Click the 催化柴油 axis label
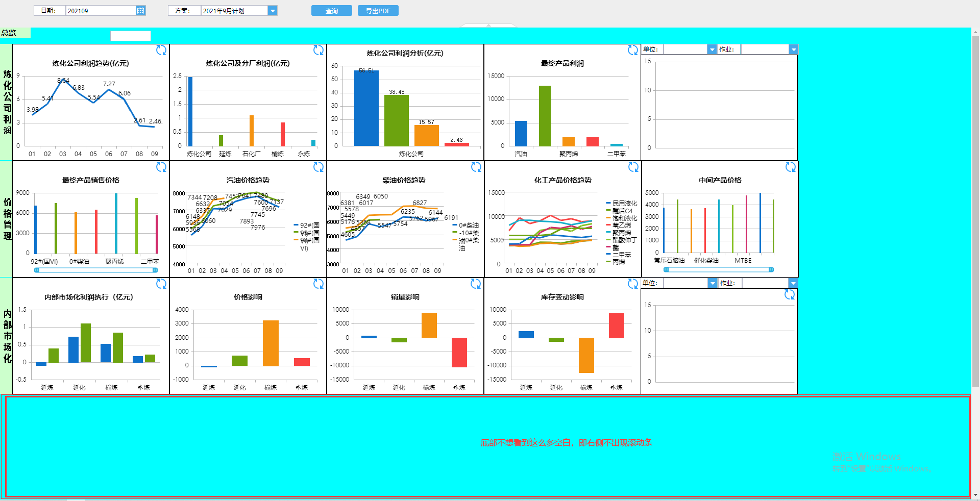Viewport: 980px width, 501px height. point(706,261)
